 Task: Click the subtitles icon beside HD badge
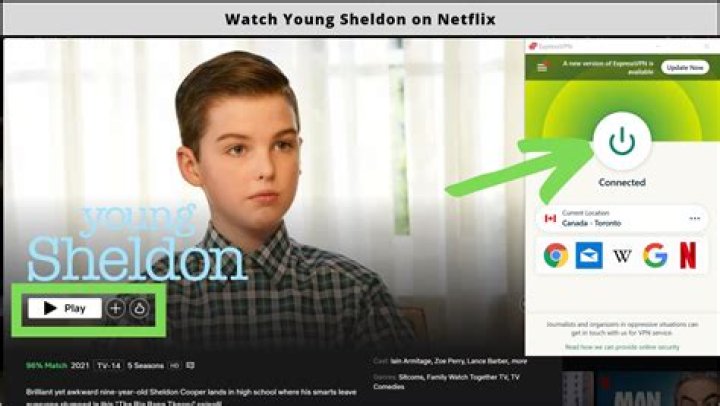[190, 366]
